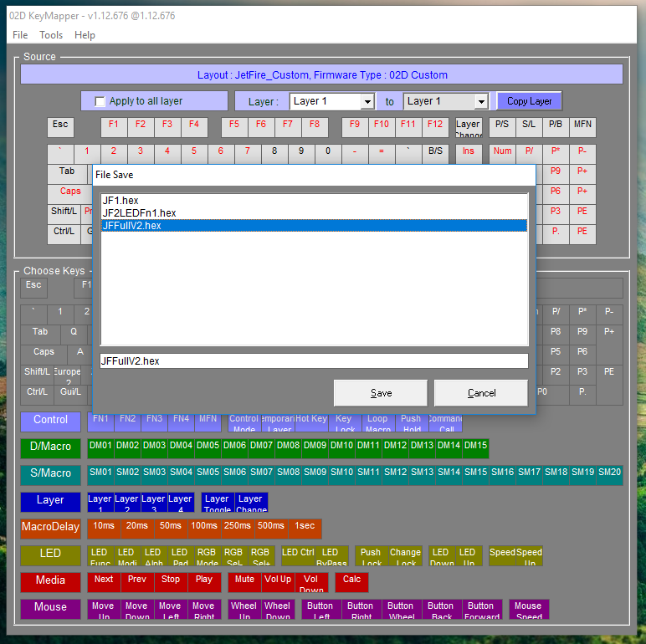Pick the Mouse Speed key
This screenshot has width=646, height=644.
click(528, 610)
